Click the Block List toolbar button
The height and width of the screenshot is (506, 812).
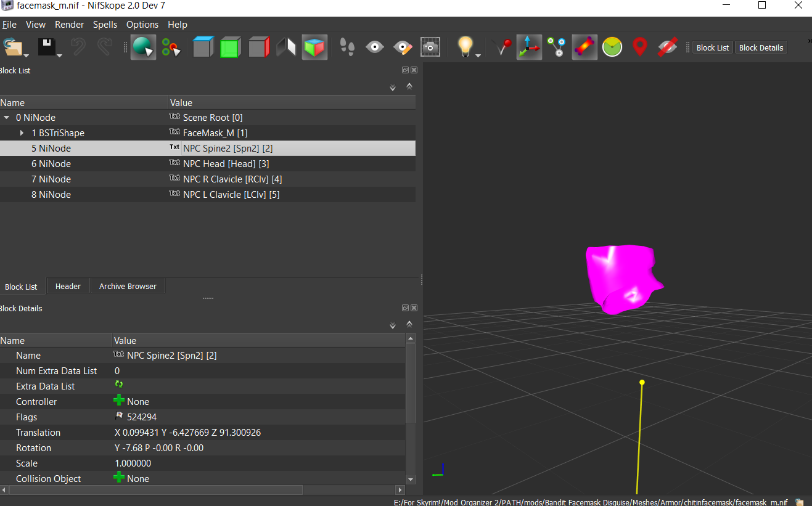(x=713, y=47)
